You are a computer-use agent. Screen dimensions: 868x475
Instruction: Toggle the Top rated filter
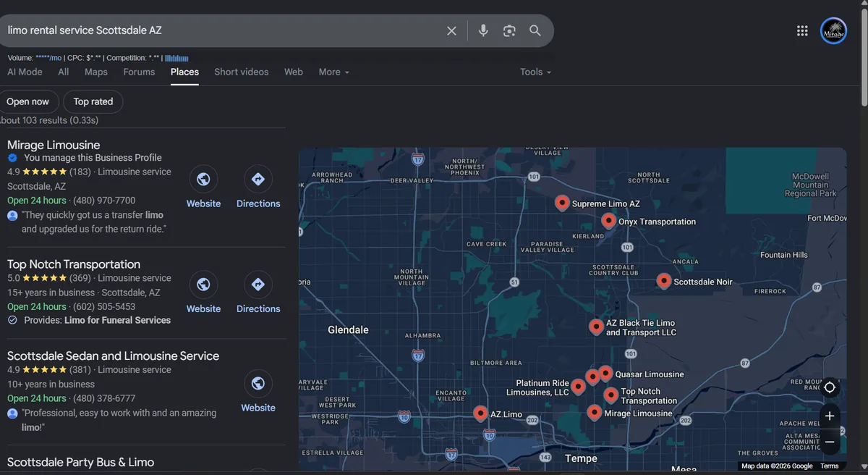[93, 101]
